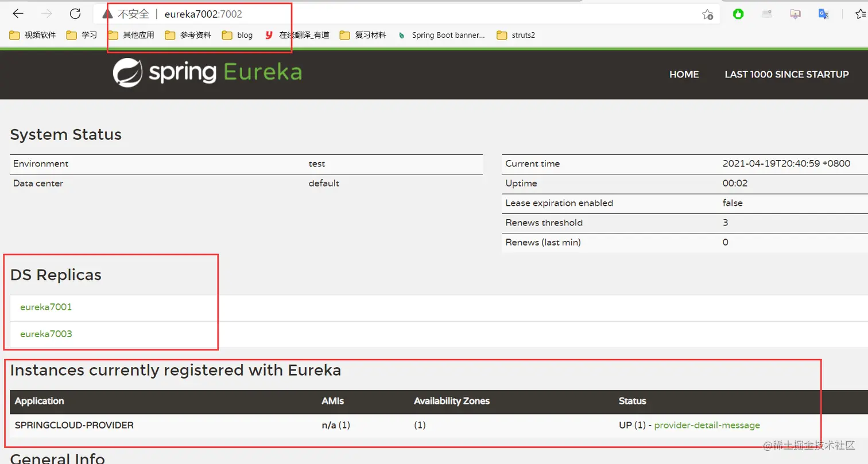This screenshot has height=464, width=868.
Task: Open the favorites list star icon
Action: [861, 14]
